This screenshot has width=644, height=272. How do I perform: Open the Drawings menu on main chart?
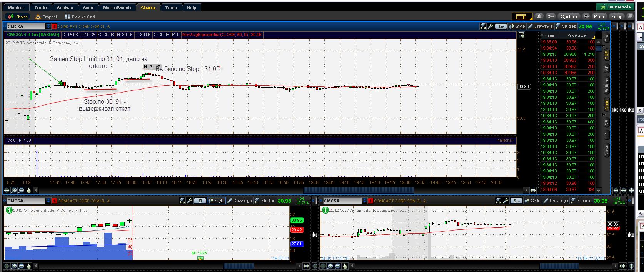[540, 26]
